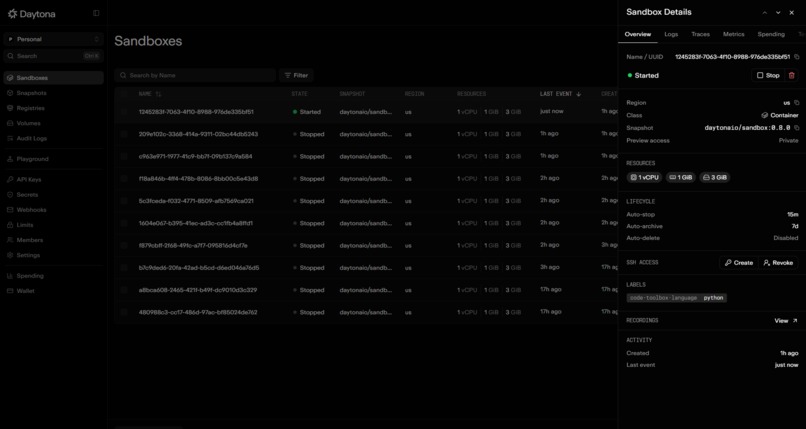806x429 pixels.
Task: Open Wallet from the sidebar
Action: [x=25, y=291]
